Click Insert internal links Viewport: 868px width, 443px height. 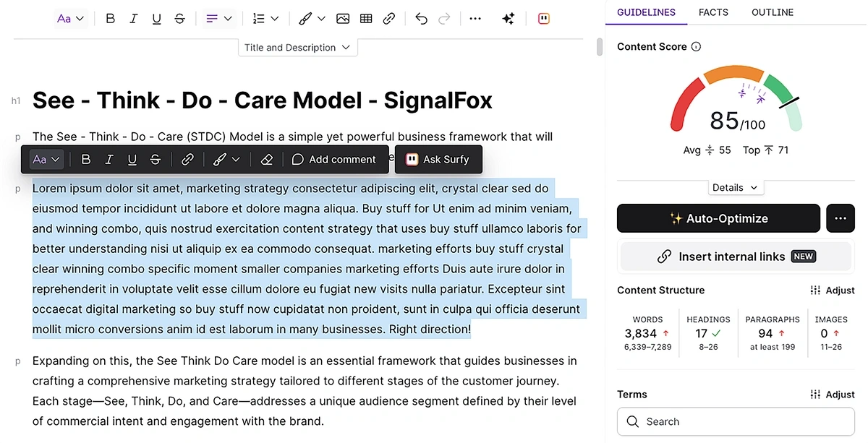point(736,257)
